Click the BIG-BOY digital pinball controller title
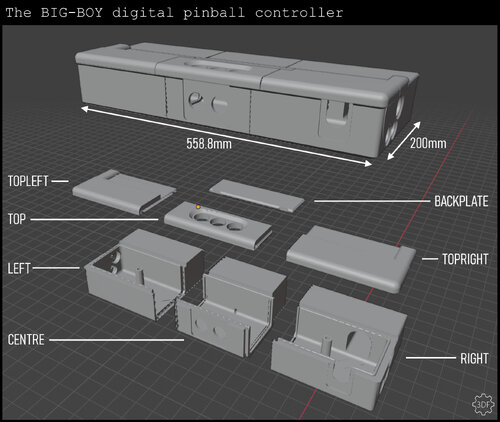The image size is (500, 422). click(174, 13)
